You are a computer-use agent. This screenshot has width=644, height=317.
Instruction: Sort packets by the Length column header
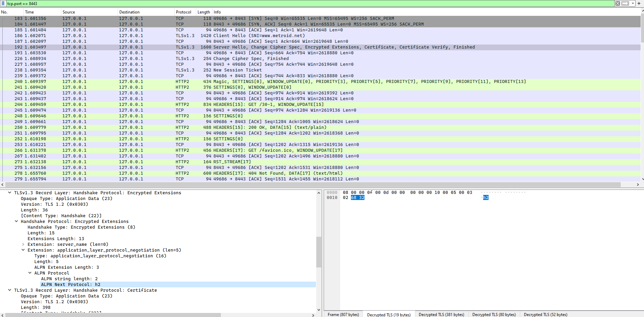click(x=204, y=12)
